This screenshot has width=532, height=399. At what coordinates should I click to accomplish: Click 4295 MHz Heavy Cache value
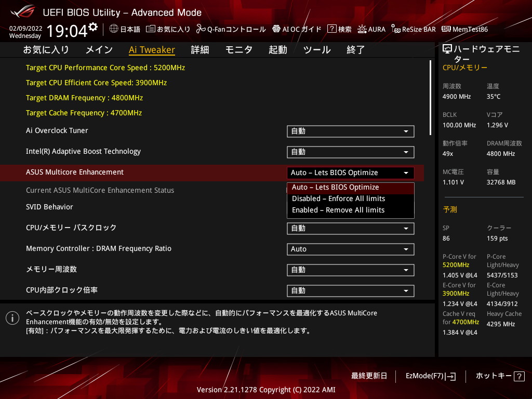click(x=501, y=324)
